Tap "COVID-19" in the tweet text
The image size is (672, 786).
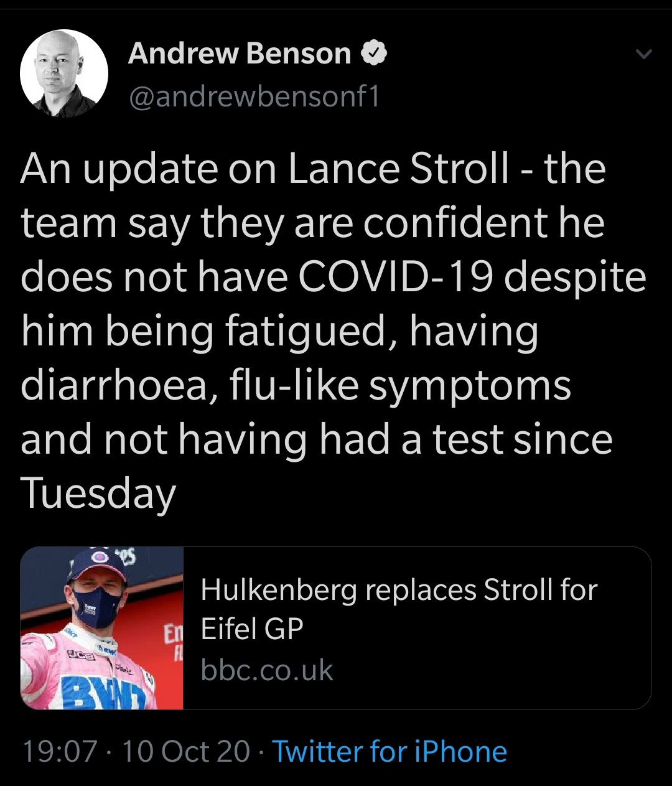point(395,277)
